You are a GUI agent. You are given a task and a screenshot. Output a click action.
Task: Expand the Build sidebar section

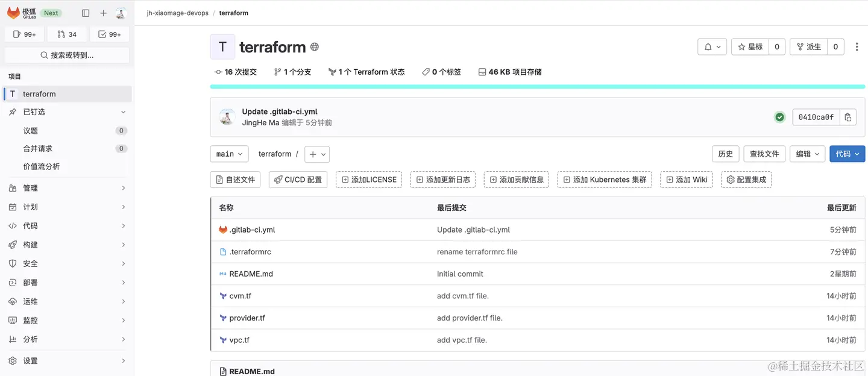coord(67,245)
